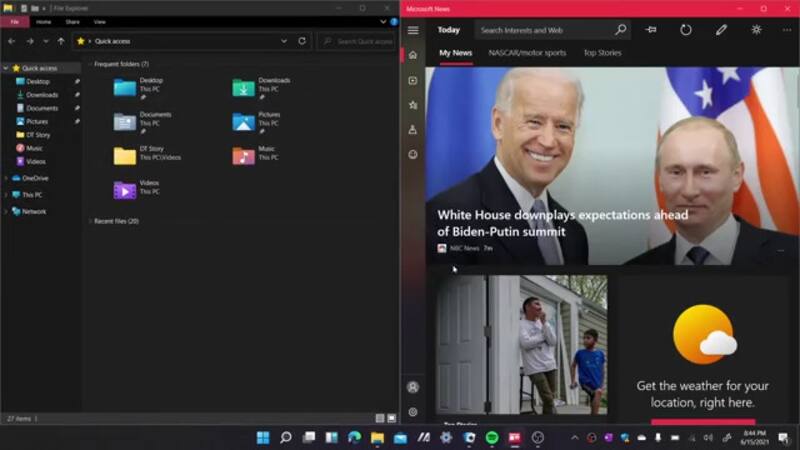Screen dimensions: 800x450
Task: Switch to the NASCAR/motor sports tab
Action: pos(527,53)
